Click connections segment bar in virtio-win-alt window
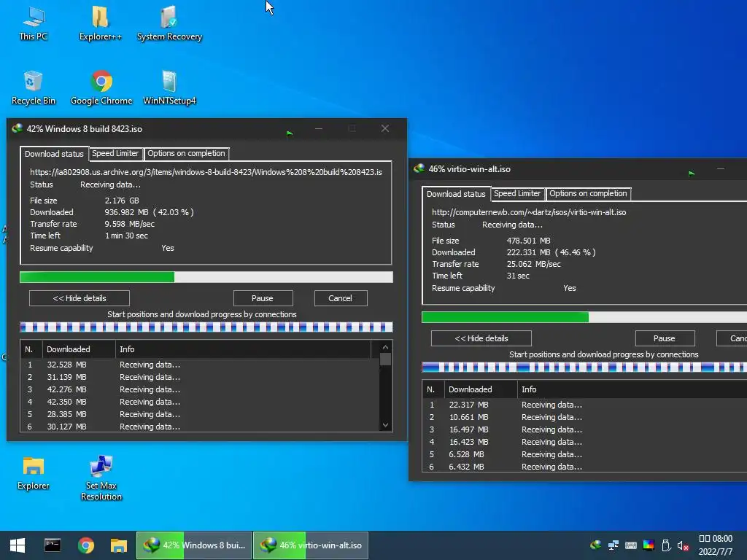The height and width of the screenshot is (560, 747). click(584, 367)
